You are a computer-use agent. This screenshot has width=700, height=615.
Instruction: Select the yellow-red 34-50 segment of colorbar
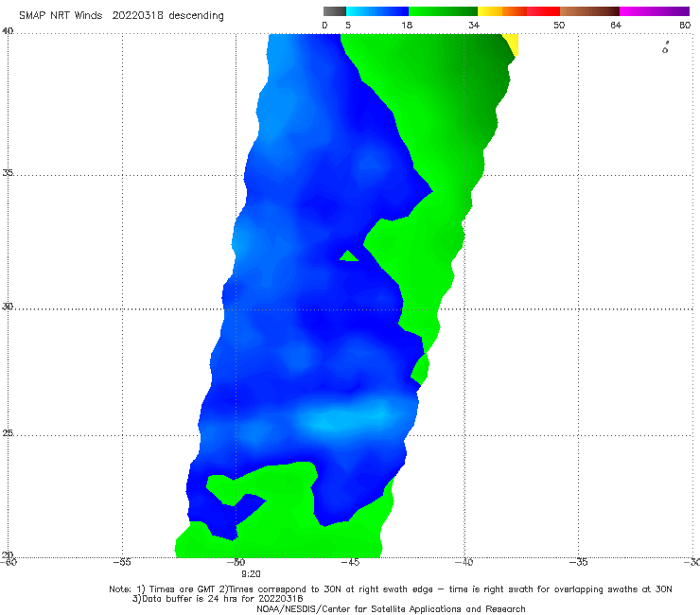click(x=518, y=11)
